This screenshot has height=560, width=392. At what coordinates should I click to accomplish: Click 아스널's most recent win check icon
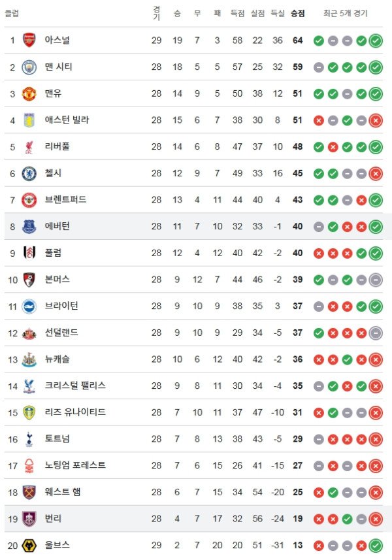tap(374, 41)
